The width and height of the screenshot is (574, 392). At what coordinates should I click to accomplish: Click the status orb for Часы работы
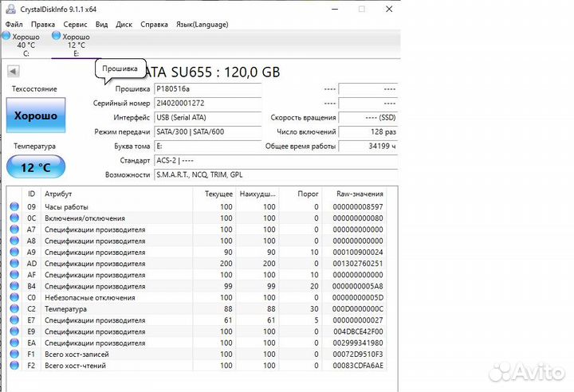[14, 207]
